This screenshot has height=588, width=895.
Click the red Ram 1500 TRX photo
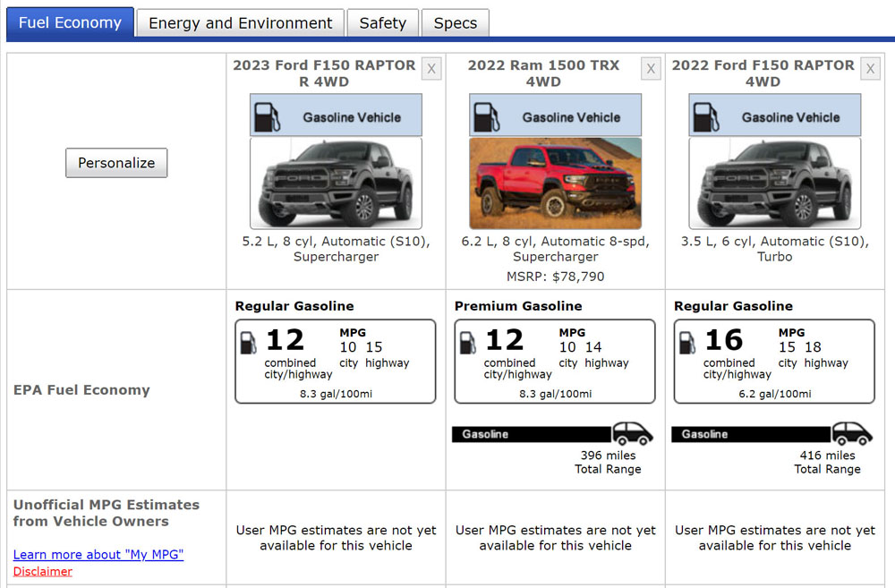pos(555,183)
